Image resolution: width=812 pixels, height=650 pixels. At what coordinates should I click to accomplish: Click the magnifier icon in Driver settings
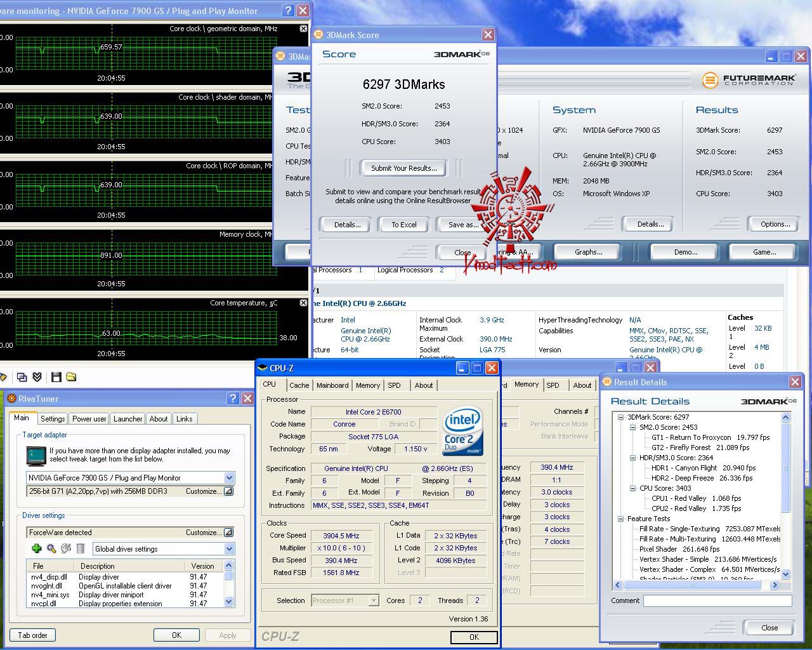(51, 548)
